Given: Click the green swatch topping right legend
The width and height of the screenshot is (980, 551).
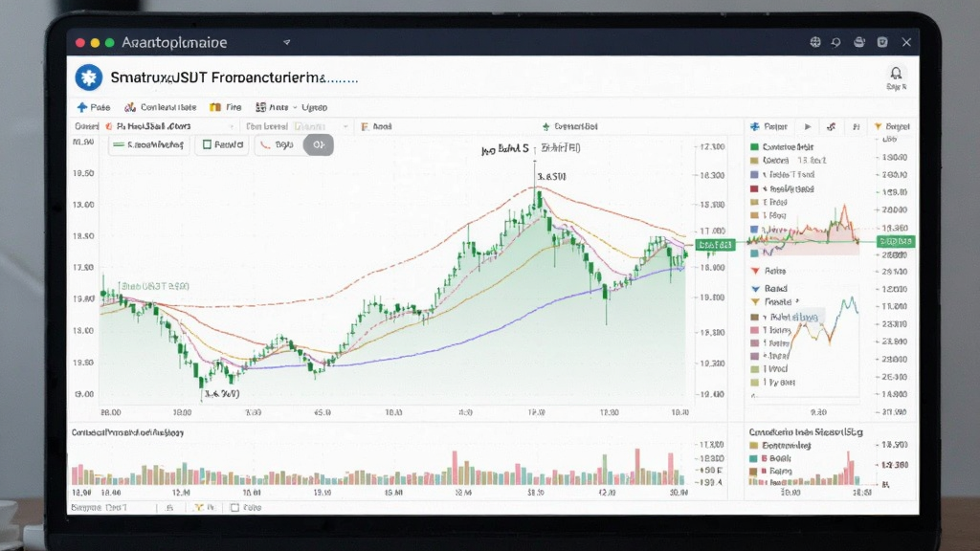Looking at the screenshot, I should coord(754,146).
